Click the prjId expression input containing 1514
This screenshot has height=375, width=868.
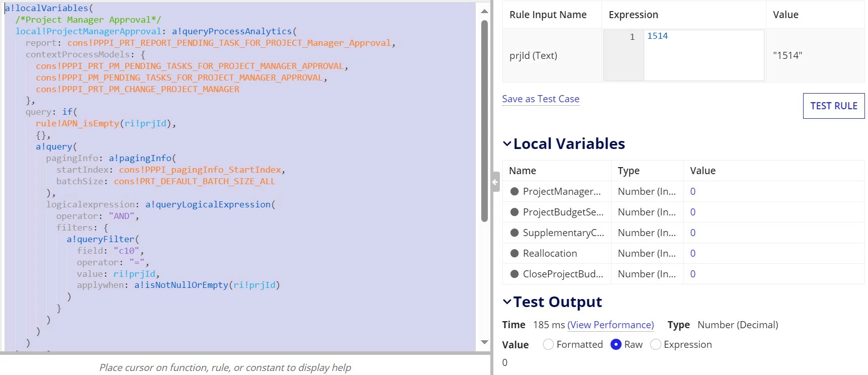point(704,55)
